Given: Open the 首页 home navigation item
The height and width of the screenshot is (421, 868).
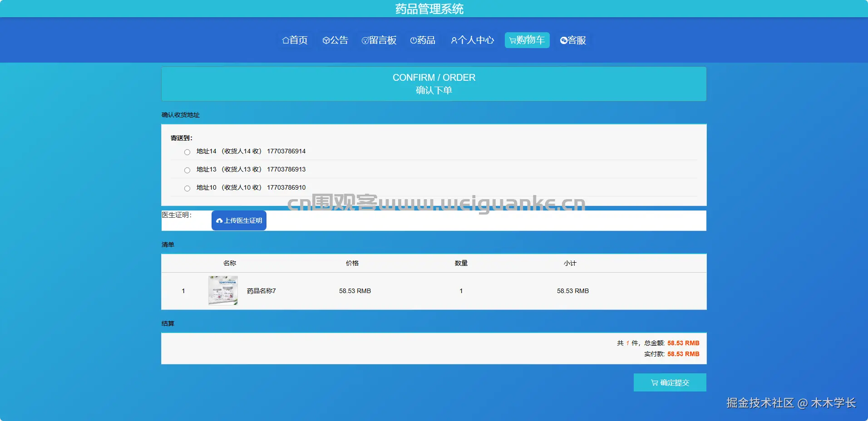Looking at the screenshot, I should (295, 40).
